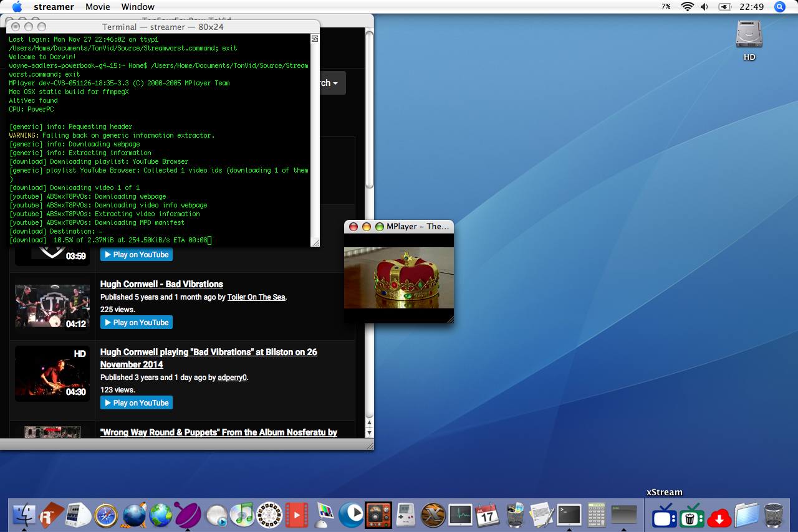Image resolution: width=798 pixels, height=532 pixels.
Task: Open the orange amplifier Dock icon
Action: [378, 515]
